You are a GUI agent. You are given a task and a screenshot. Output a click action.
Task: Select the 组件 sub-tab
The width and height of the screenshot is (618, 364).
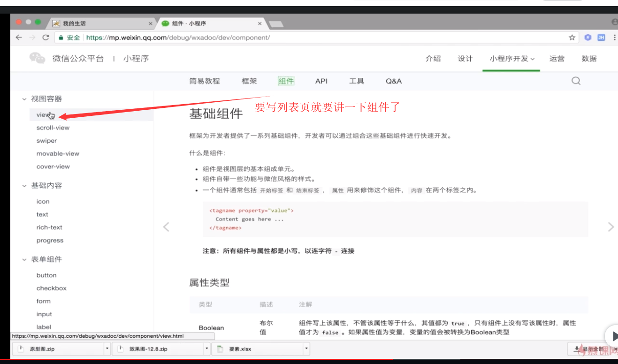click(x=286, y=81)
